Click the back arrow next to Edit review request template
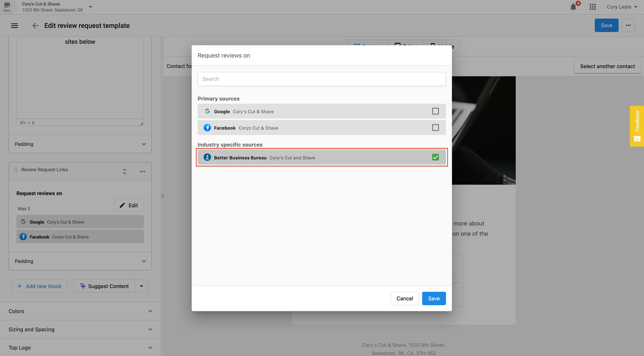The height and width of the screenshot is (356, 644). click(x=35, y=25)
